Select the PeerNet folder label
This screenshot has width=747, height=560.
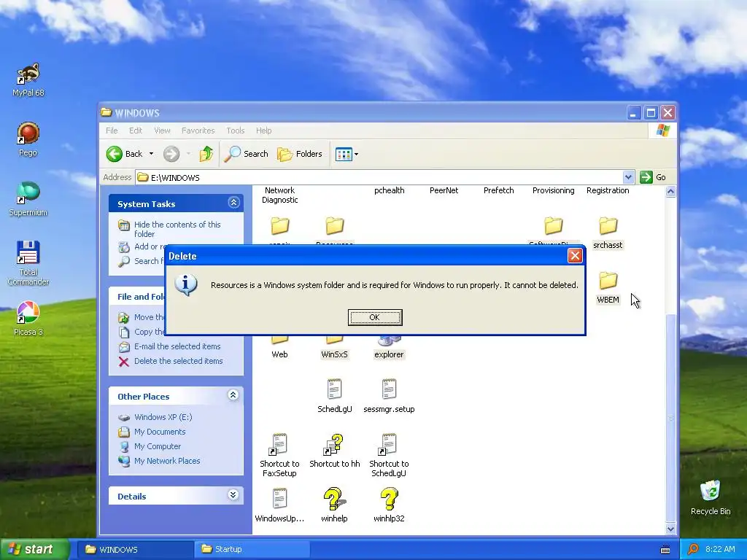point(444,190)
